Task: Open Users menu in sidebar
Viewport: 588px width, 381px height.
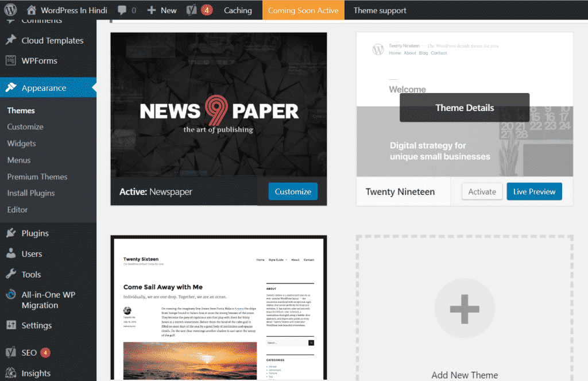Action: 32,254
